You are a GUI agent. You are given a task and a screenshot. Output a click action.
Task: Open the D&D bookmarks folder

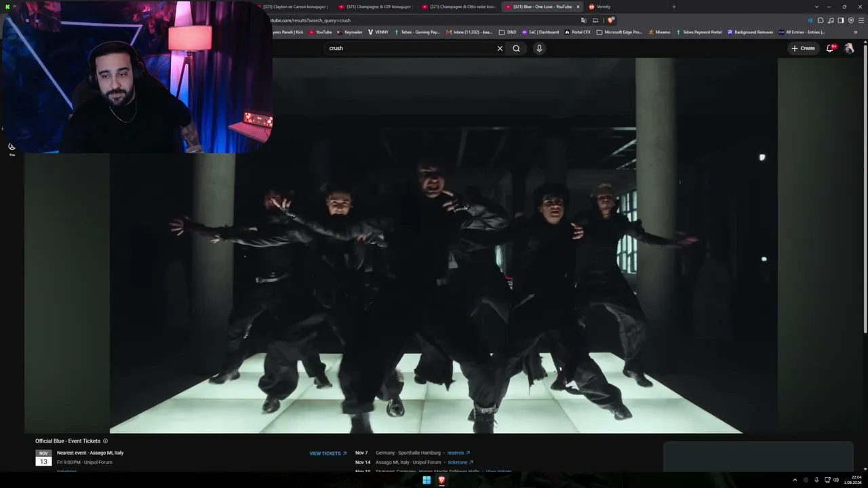tap(507, 32)
